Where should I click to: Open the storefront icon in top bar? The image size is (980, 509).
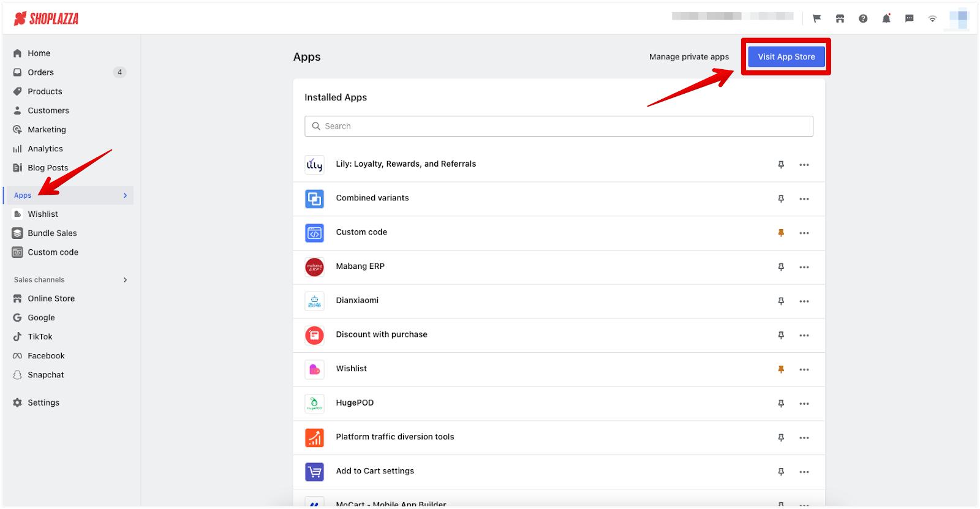pyautogui.click(x=840, y=19)
